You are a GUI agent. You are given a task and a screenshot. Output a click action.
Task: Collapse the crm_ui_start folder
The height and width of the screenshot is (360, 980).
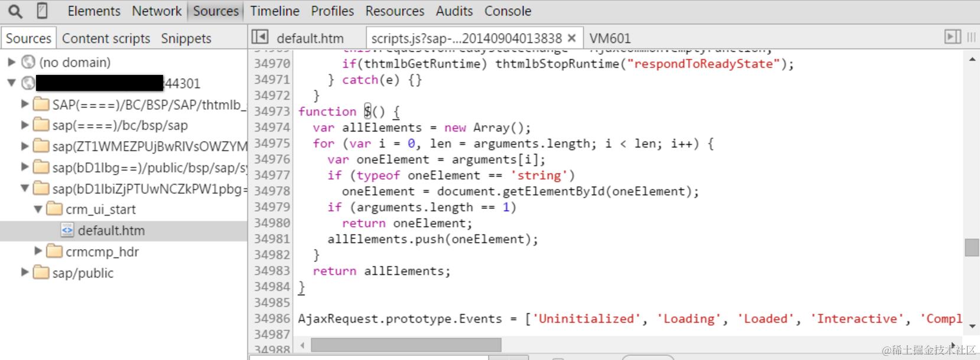[x=38, y=209]
